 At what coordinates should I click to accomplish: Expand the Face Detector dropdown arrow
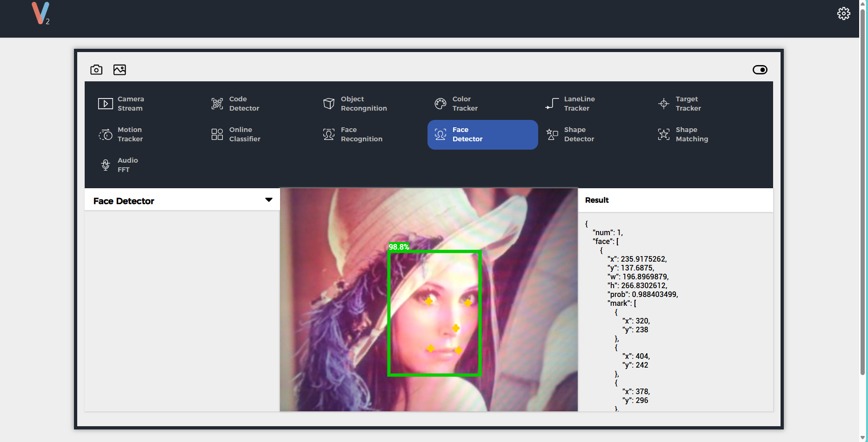tap(269, 200)
